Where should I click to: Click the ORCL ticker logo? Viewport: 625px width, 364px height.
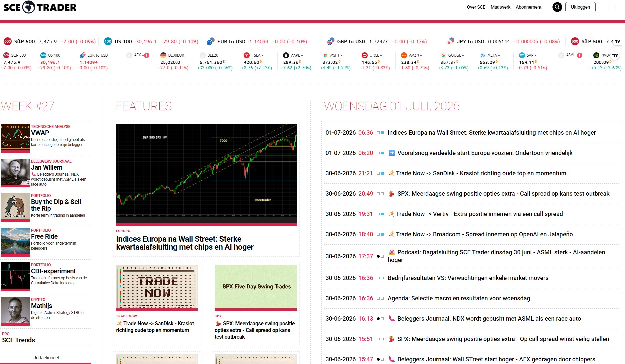tap(365, 55)
